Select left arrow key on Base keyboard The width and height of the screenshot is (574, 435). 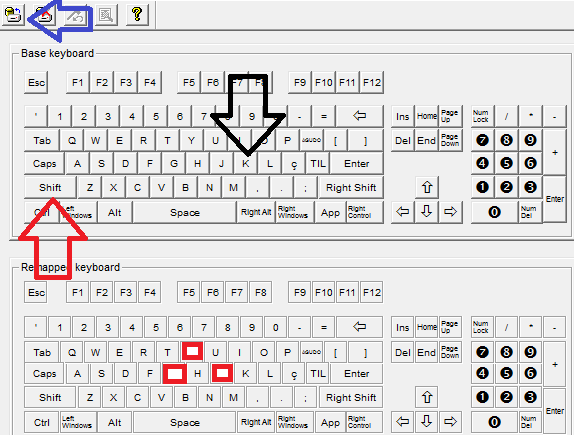point(403,212)
